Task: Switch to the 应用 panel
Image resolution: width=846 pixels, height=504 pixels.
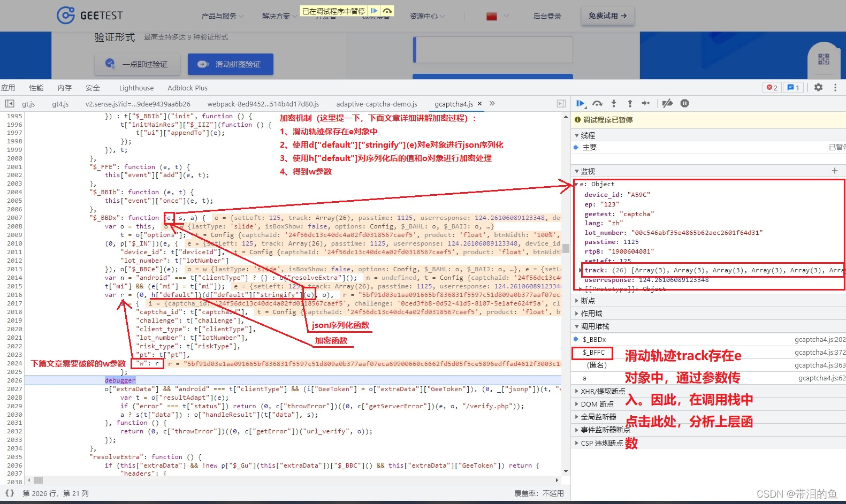Action: 8,88
